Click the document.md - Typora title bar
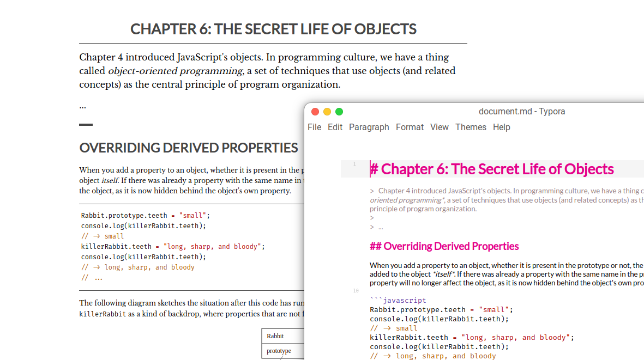This screenshot has height=360, width=644. coord(522,112)
